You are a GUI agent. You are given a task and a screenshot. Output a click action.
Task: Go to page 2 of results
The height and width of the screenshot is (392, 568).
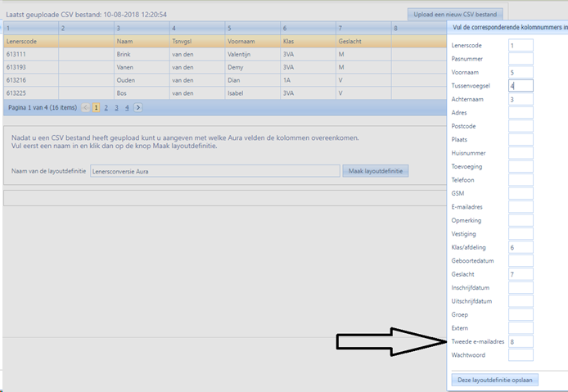pos(106,107)
